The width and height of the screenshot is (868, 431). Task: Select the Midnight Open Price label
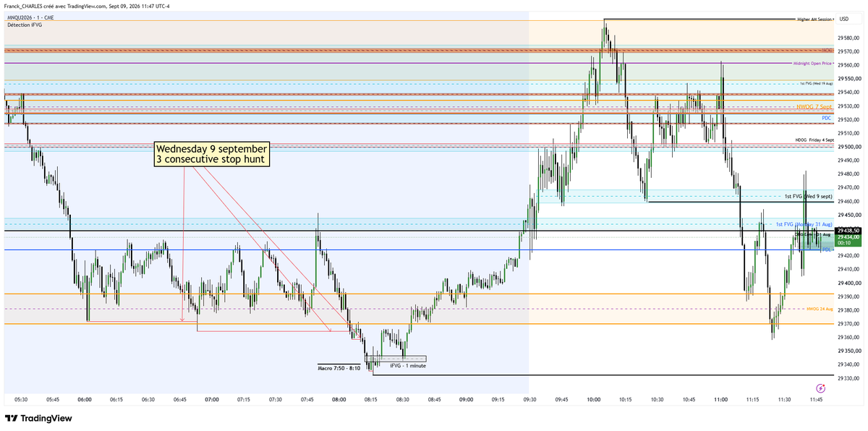813,64
